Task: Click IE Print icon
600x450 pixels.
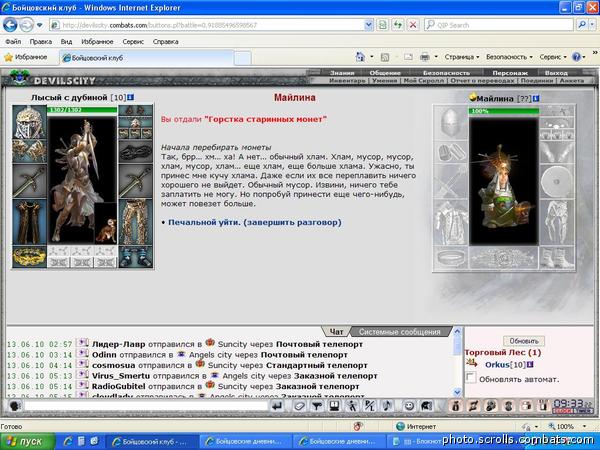Action: [425, 57]
